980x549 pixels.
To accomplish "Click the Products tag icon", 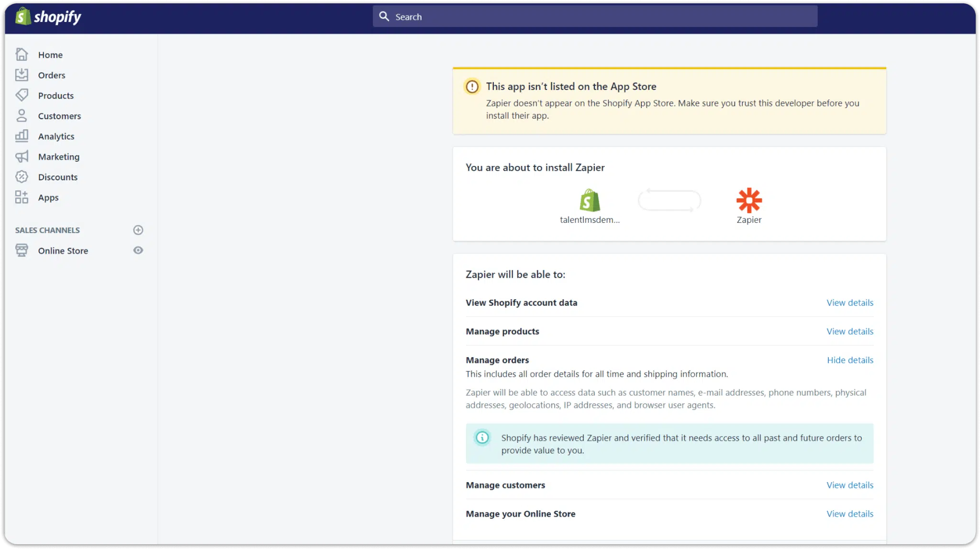I will pos(22,95).
